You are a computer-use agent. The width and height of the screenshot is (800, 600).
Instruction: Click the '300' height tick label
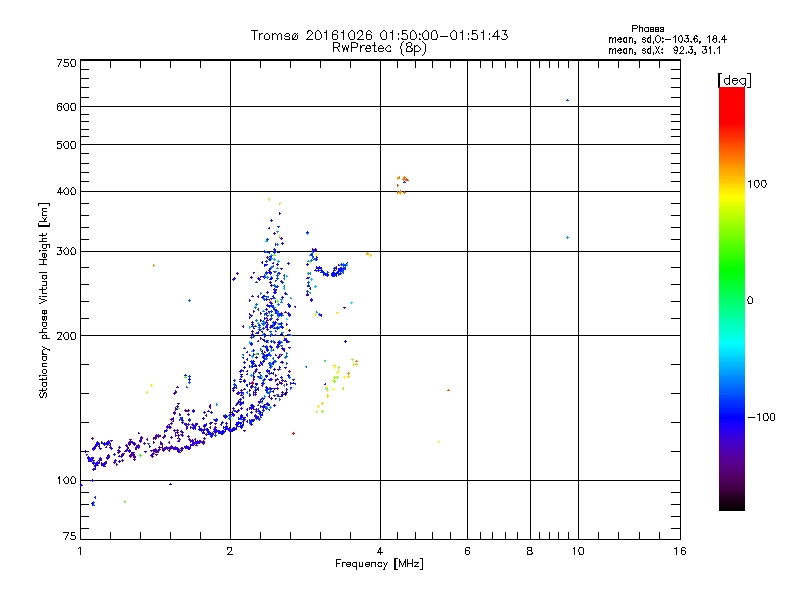pyautogui.click(x=66, y=252)
